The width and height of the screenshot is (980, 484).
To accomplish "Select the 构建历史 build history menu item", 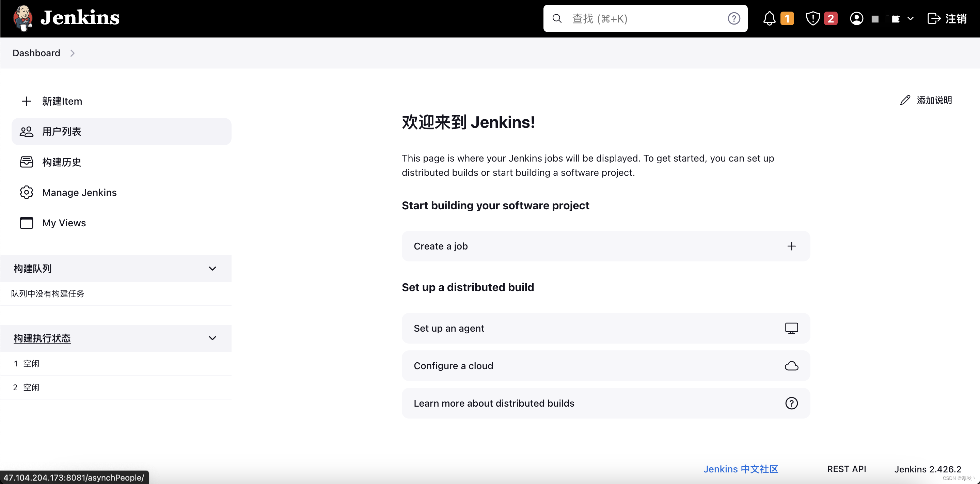I will [x=62, y=162].
